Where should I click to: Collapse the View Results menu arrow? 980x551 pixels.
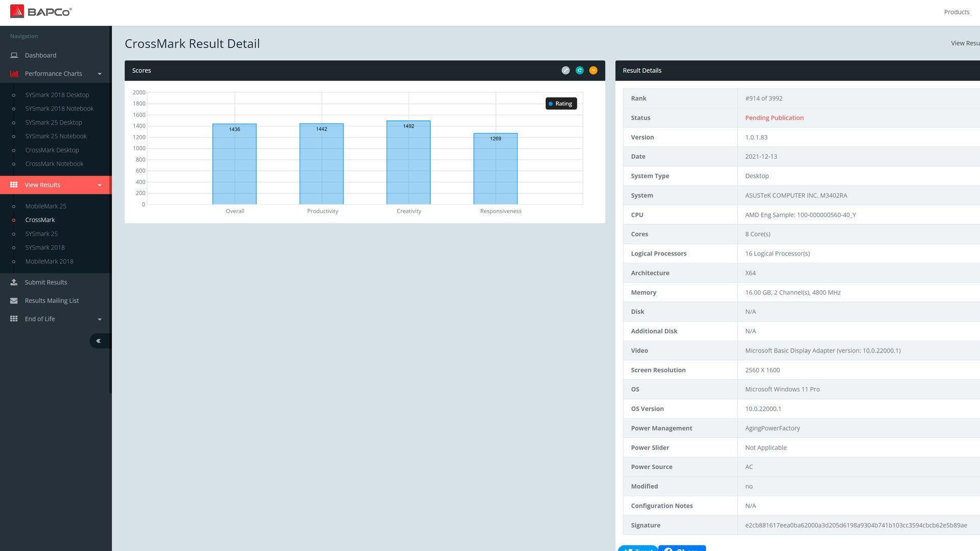point(100,185)
